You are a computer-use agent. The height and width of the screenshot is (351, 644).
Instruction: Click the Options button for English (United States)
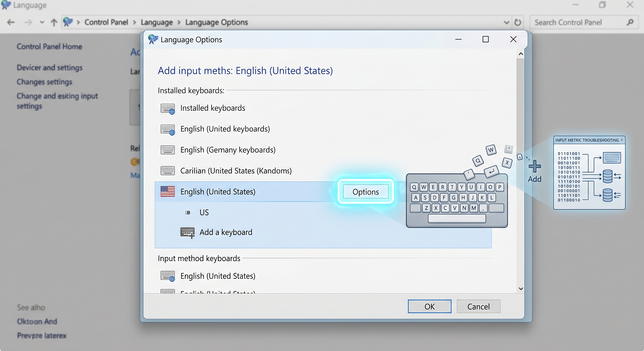(365, 192)
